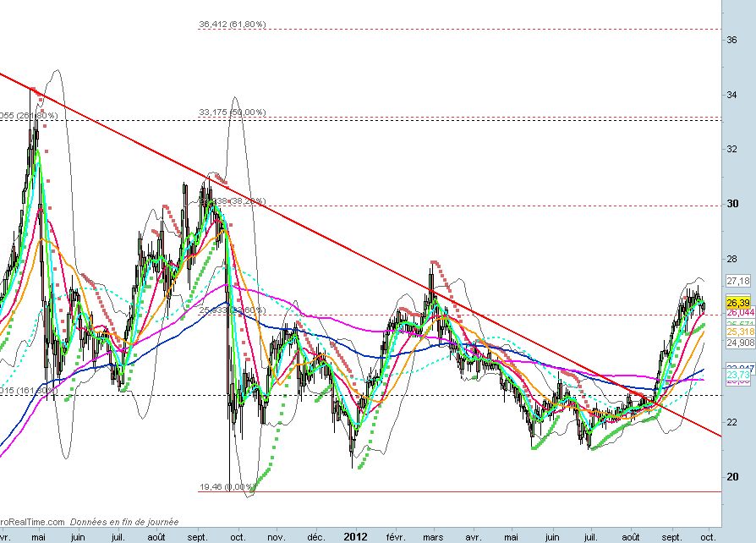Select the 36,412 (61,80%) Fibonacci label
Screen dimensions: 756x543
(233, 25)
